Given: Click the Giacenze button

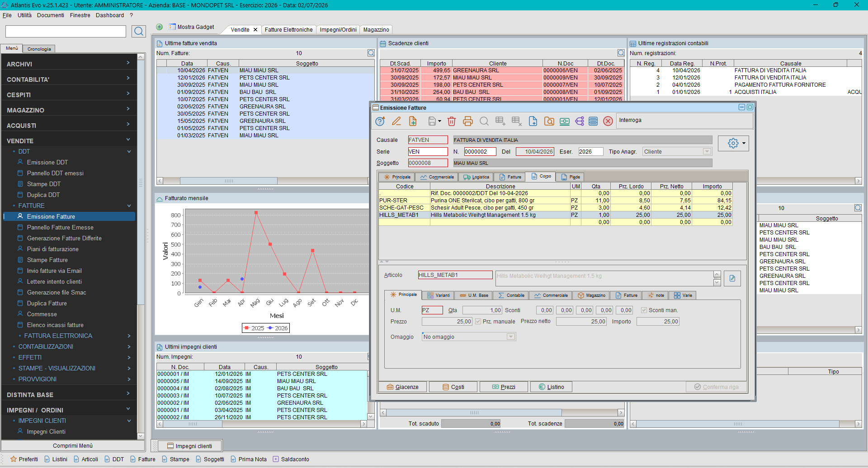Looking at the screenshot, I should tap(402, 387).
